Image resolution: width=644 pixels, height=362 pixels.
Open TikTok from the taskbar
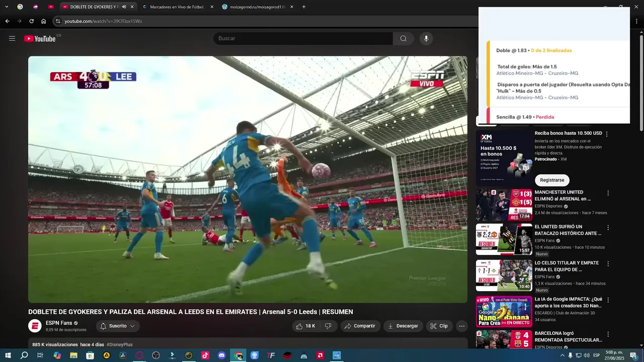[x=205, y=355]
